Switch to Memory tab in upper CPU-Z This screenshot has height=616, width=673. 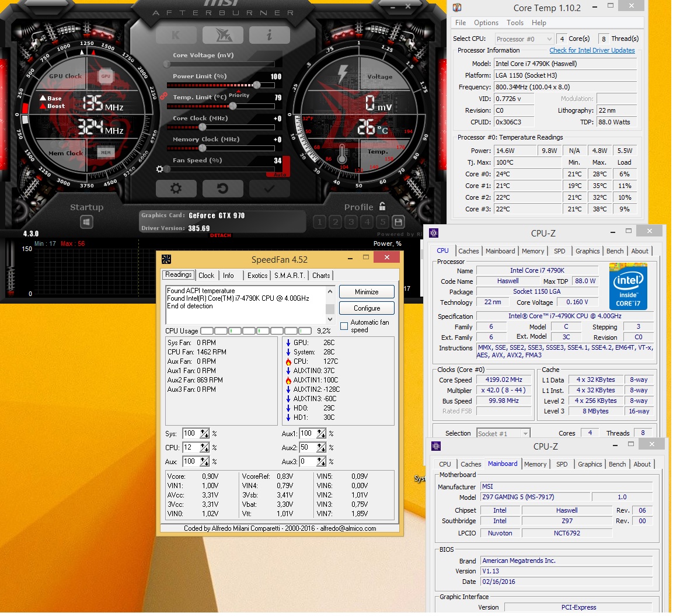533,251
